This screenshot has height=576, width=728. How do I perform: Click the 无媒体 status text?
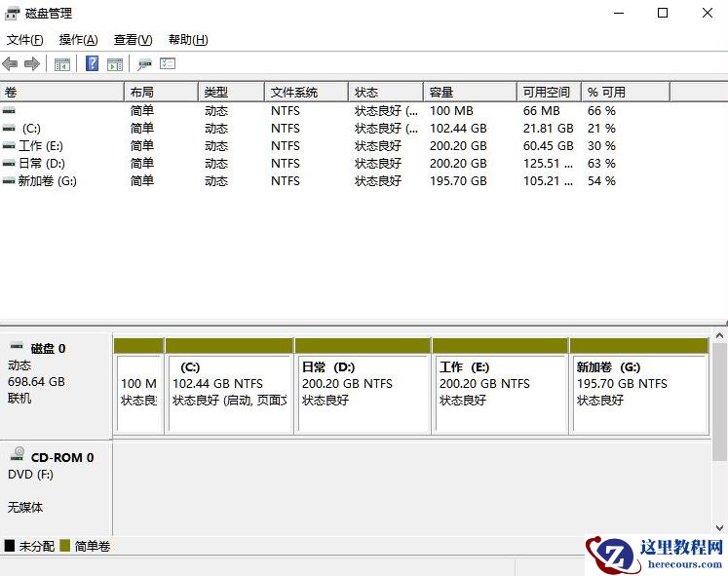tap(25, 508)
